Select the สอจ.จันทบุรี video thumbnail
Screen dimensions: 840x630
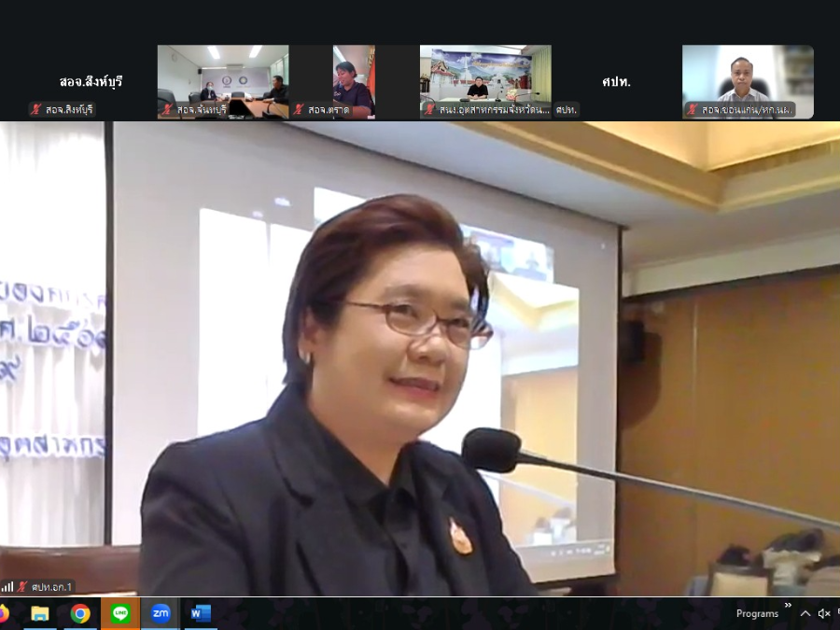click(x=222, y=79)
